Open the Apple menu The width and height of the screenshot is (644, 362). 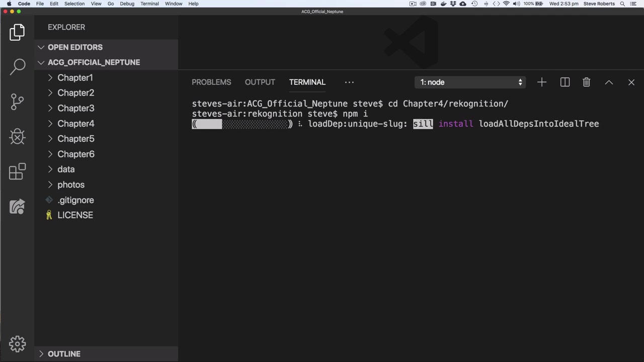9,4
